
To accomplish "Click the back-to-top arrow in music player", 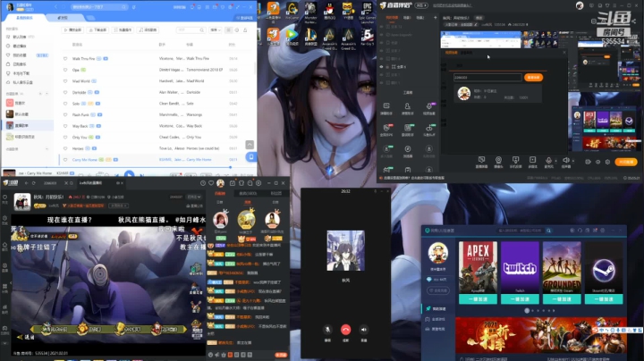I will pos(250,145).
